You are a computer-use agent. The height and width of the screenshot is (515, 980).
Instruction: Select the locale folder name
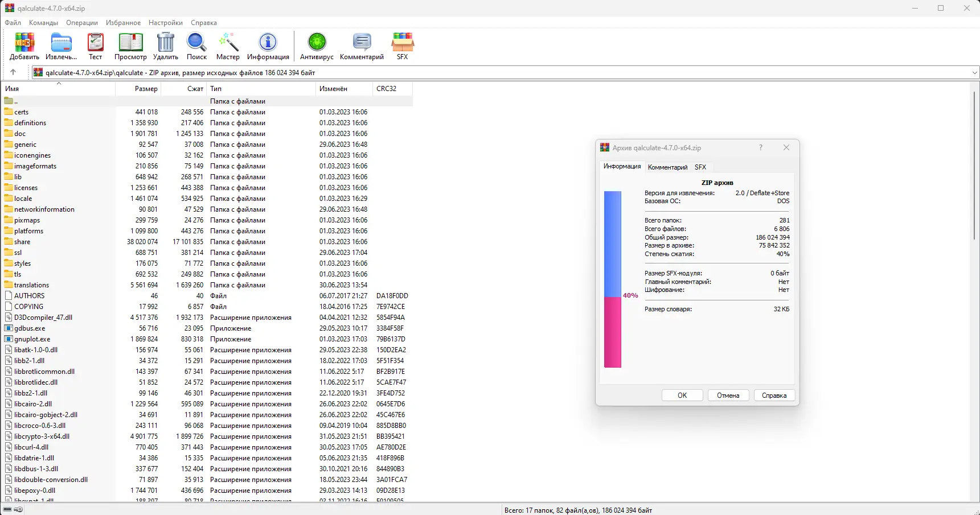click(23, 199)
